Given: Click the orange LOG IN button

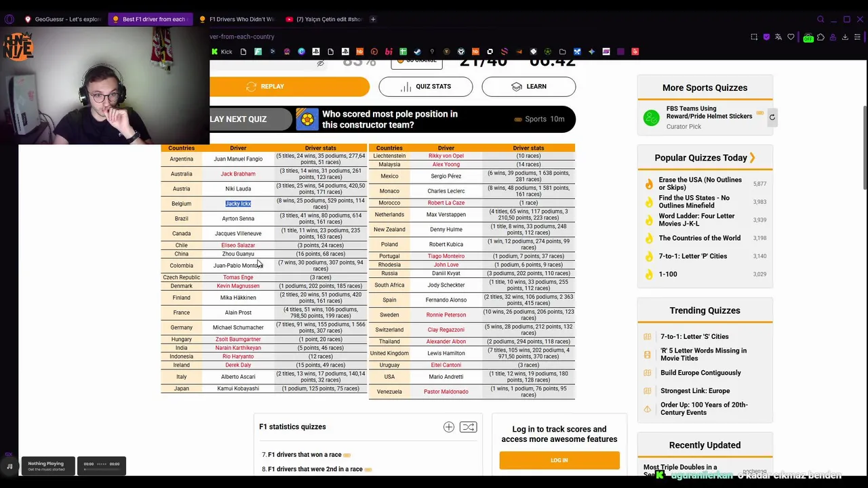Looking at the screenshot, I should 559,460.
